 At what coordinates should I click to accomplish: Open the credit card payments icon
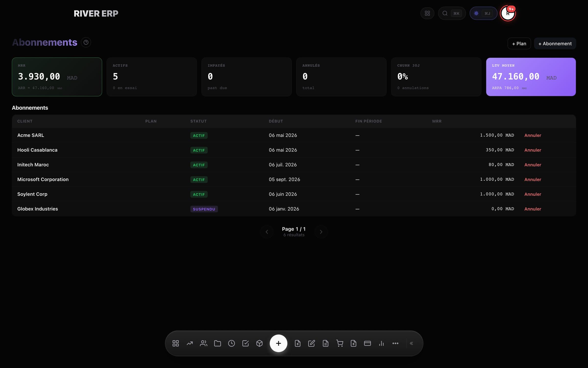pyautogui.click(x=367, y=343)
